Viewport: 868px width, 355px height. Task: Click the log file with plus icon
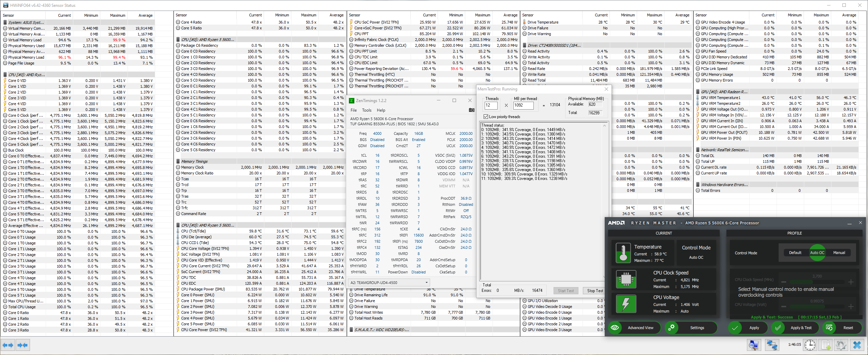click(826, 345)
